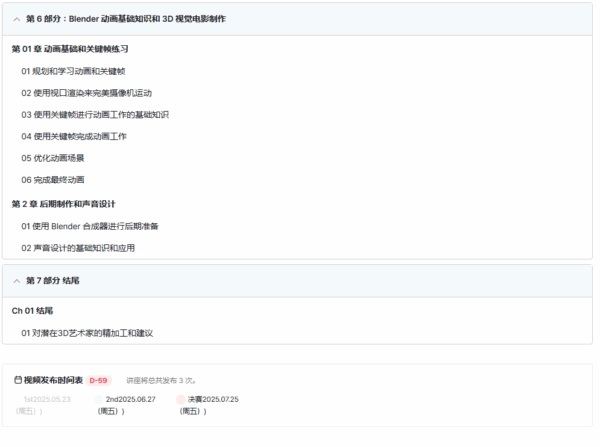Open 01 使用 Blender 合成器进行后期准备
This screenshot has height=447, width=600.
pyautogui.click(x=89, y=226)
